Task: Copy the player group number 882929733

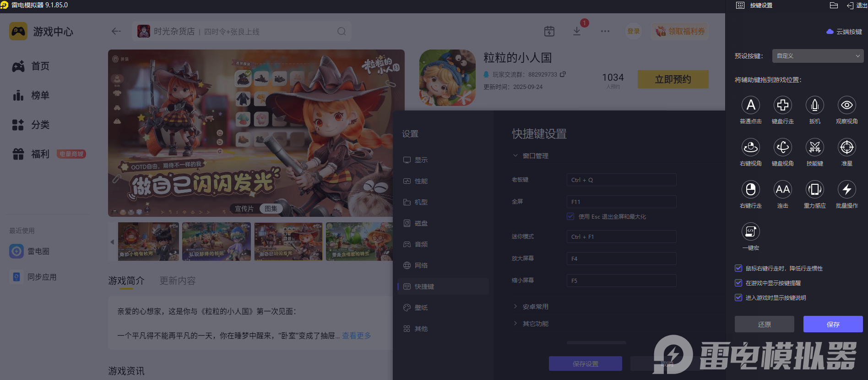Action: coord(563,74)
